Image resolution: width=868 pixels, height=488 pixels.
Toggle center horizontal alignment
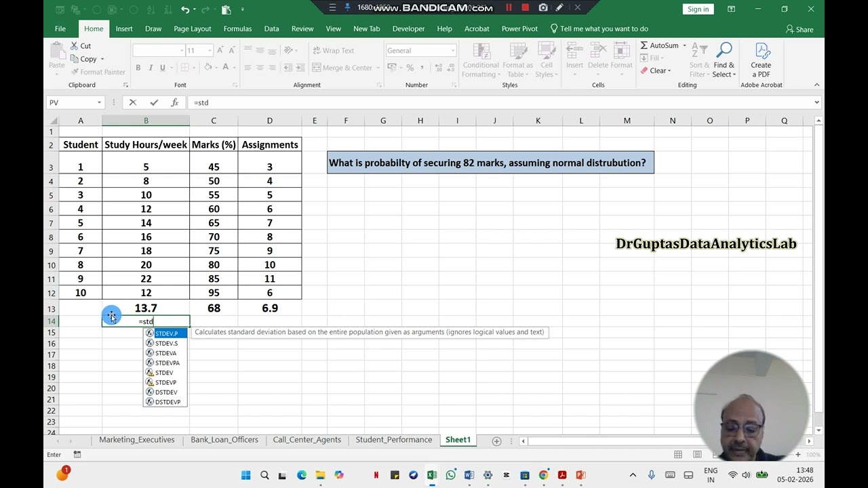(x=260, y=68)
